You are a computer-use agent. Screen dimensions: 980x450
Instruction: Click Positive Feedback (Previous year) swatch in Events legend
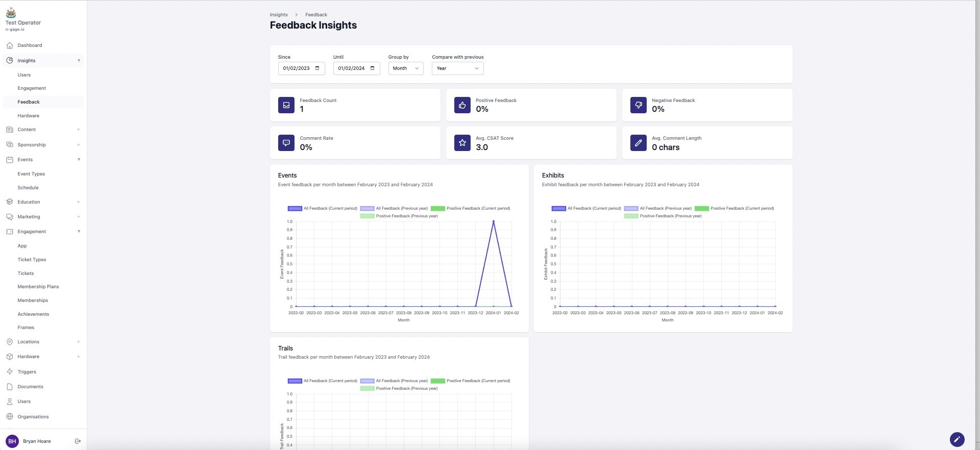367,216
